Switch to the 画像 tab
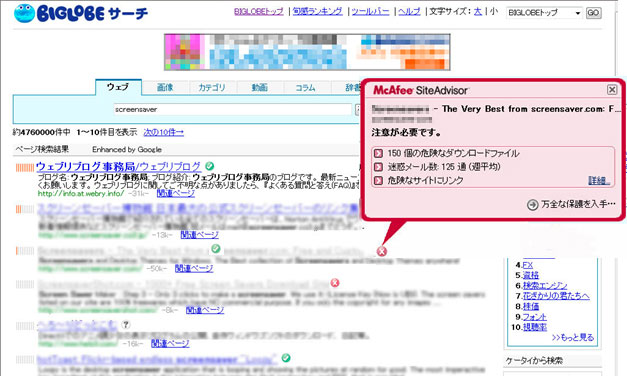Viewport: 627px width, 376px height. click(x=165, y=87)
